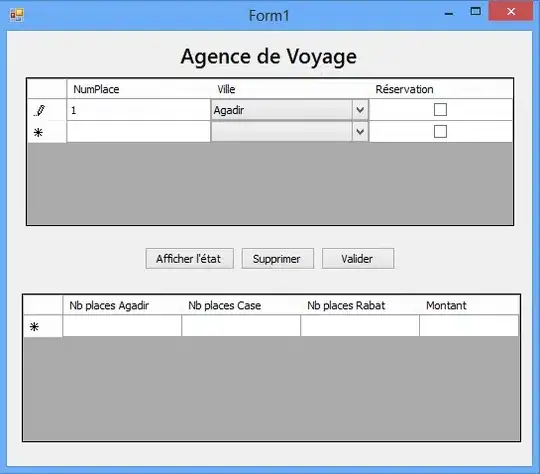This screenshot has height=474, width=540.
Task: Click the Supprimer button
Action: [x=278, y=258]
